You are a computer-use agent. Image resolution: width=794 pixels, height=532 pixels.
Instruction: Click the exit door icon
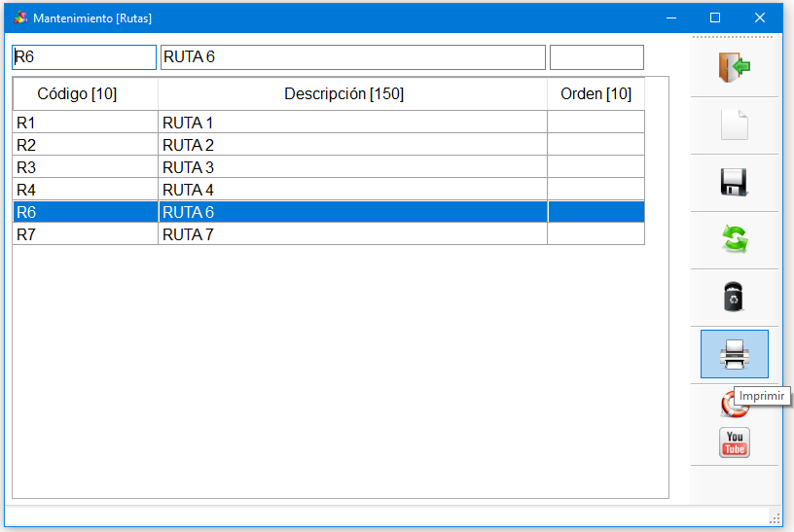(x=735, y=67)
